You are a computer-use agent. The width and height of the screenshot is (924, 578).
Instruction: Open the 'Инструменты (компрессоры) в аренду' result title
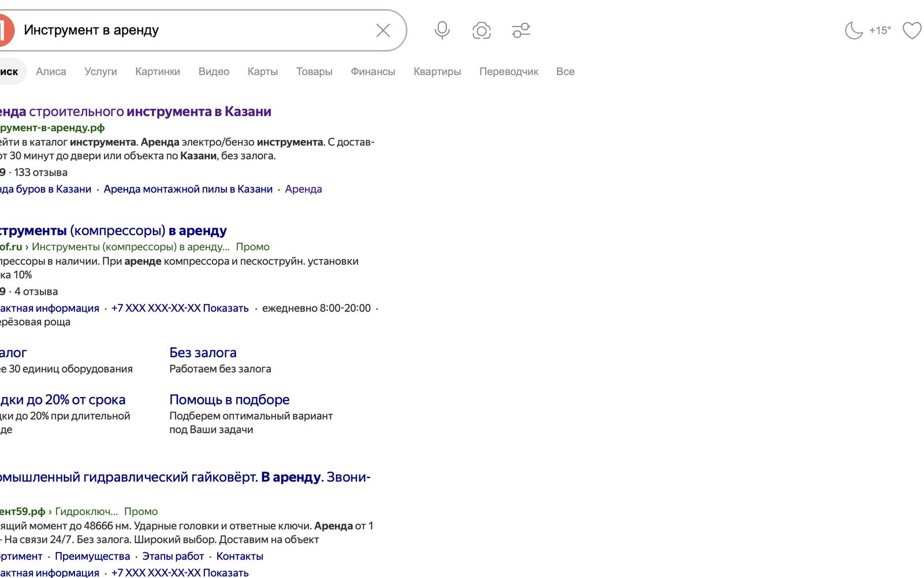pos(113,231)
